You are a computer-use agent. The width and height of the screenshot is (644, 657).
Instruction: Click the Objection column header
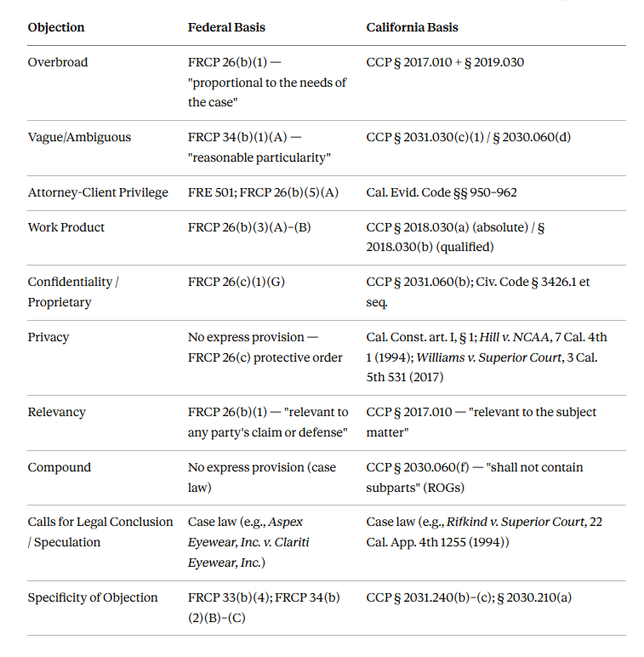(x=56, y=27)
